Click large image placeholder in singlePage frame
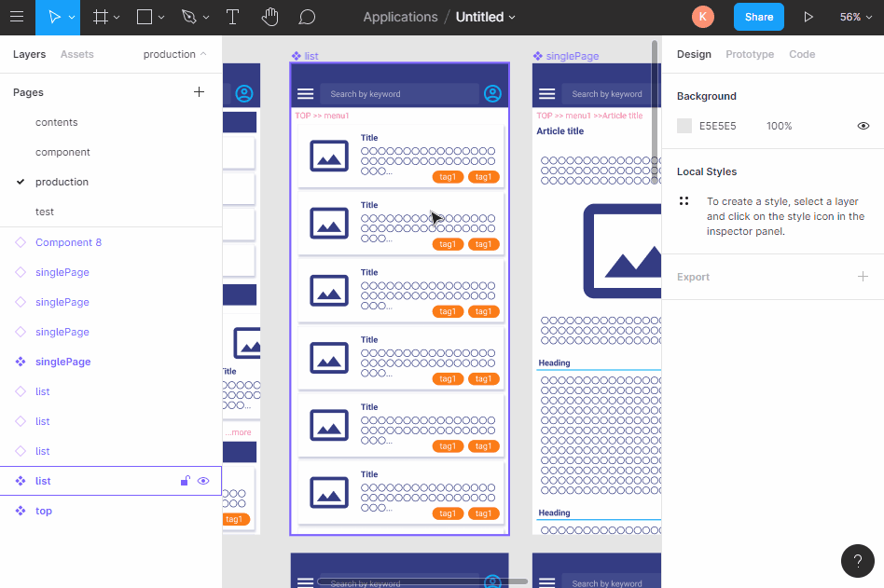The width and height of the screenshot is (884, 588). point(622,252)
